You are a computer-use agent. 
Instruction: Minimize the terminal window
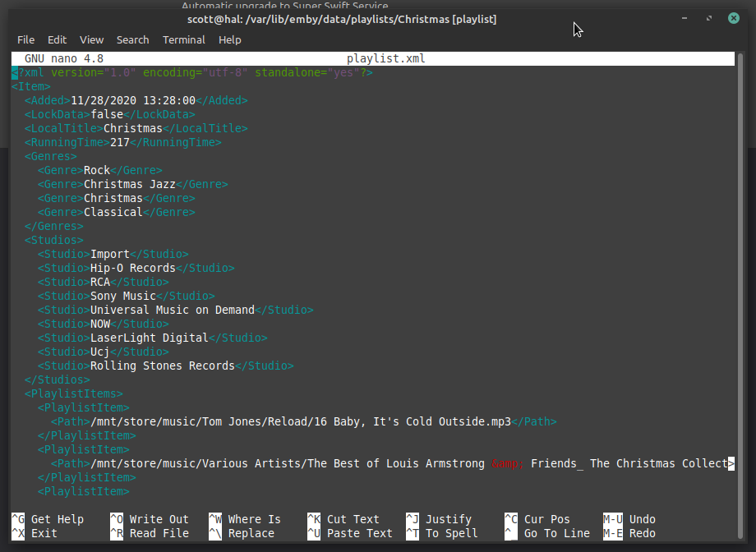pos(685,19)
